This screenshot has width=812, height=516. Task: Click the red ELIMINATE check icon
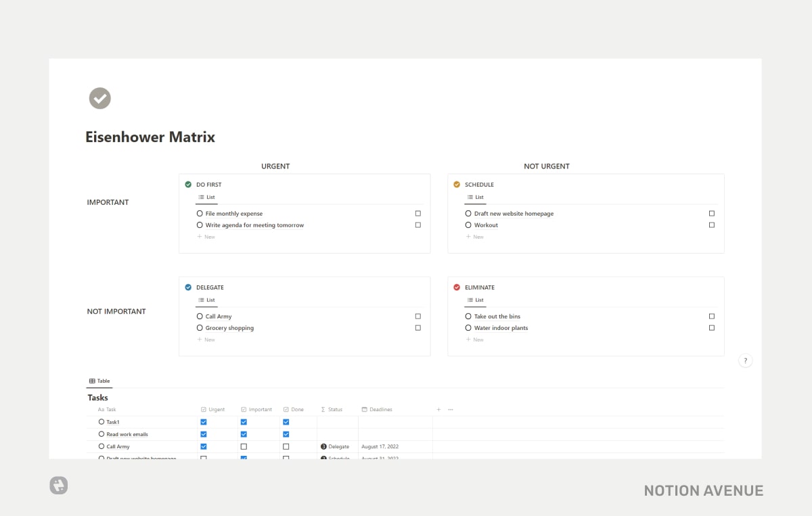(457, 287)
